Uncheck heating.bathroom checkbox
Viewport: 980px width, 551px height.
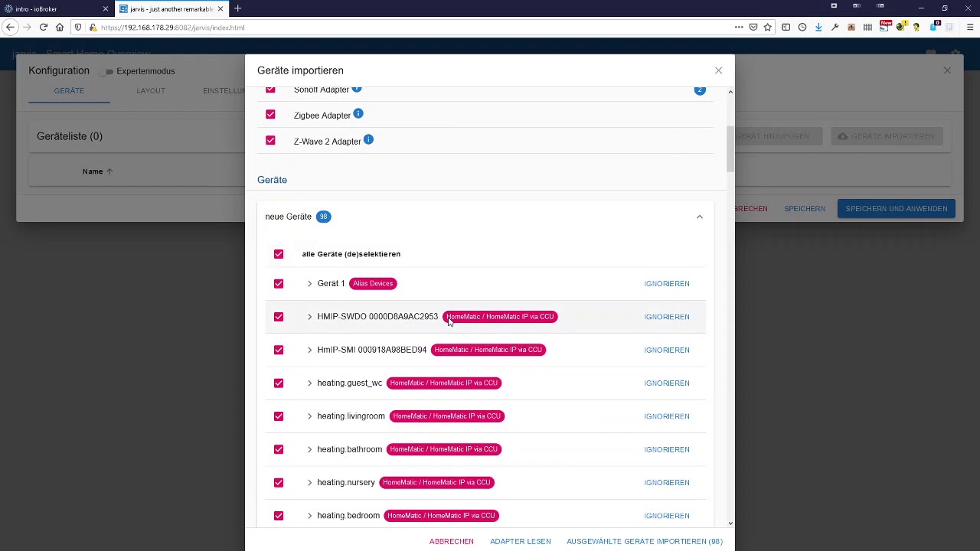(x=279, y=449)
